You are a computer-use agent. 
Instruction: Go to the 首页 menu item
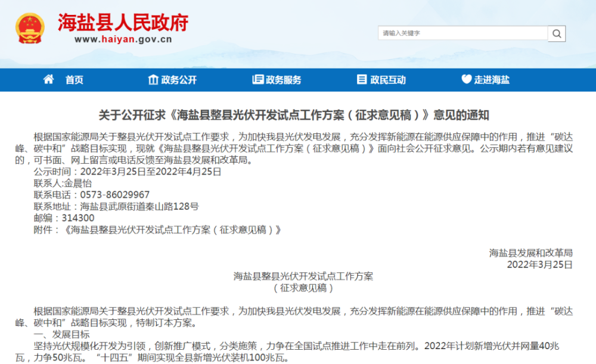click(x=74, y=80)
